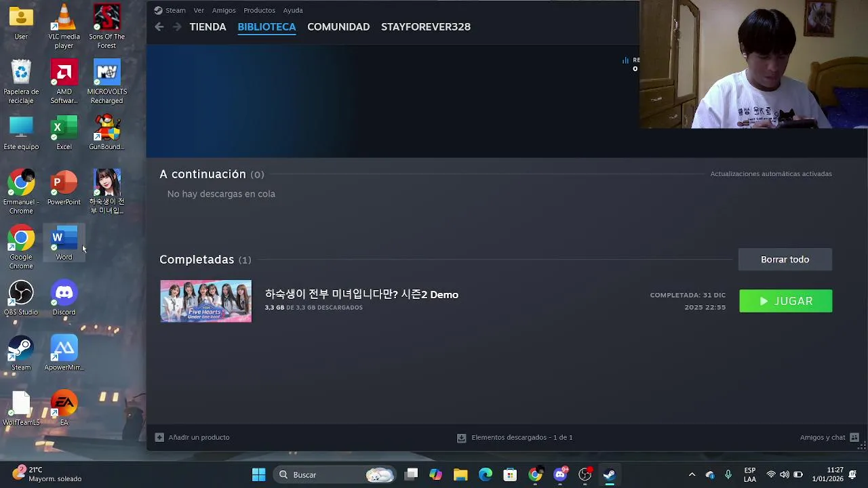Viewport: 868px width, 488px height.
Task: Open the Five Hearts game thumbnail
Action: 205,301
